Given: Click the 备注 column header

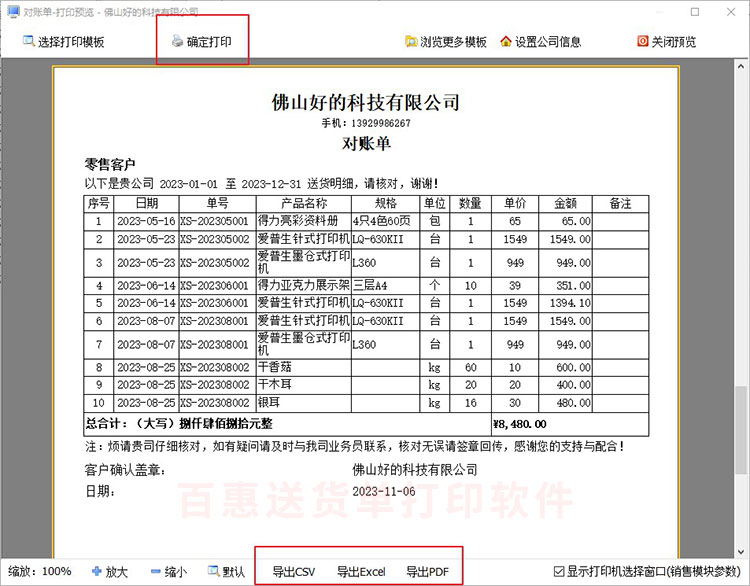Looking at the screenshot, I should point(620,203).
